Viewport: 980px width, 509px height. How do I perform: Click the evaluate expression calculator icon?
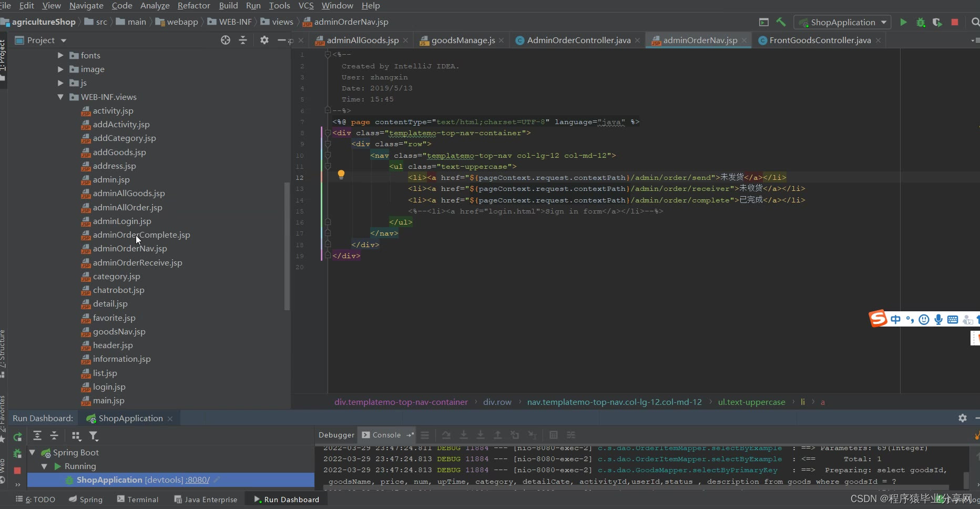[x=554, y=435]
